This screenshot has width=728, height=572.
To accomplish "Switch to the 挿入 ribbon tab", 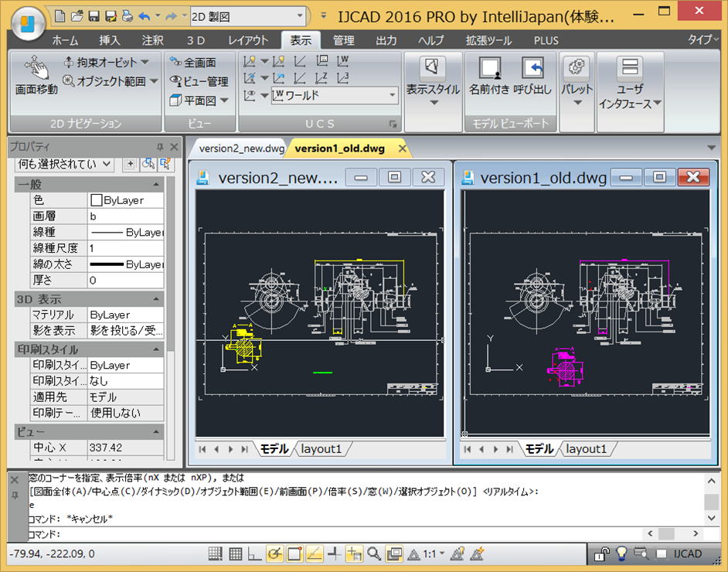I will pyautogui.click(x=110, y=40).
